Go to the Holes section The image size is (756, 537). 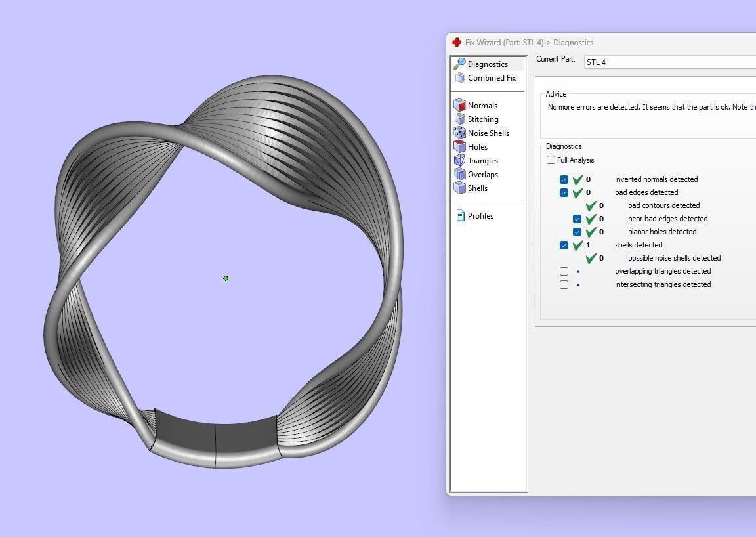(x=477, y=146)
